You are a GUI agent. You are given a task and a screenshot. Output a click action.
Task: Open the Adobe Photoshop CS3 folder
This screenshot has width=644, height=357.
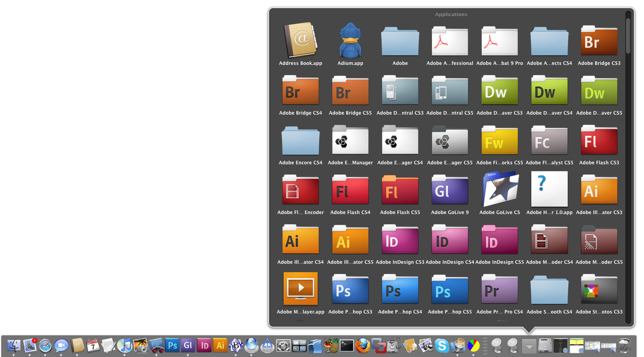pos(350,289)
